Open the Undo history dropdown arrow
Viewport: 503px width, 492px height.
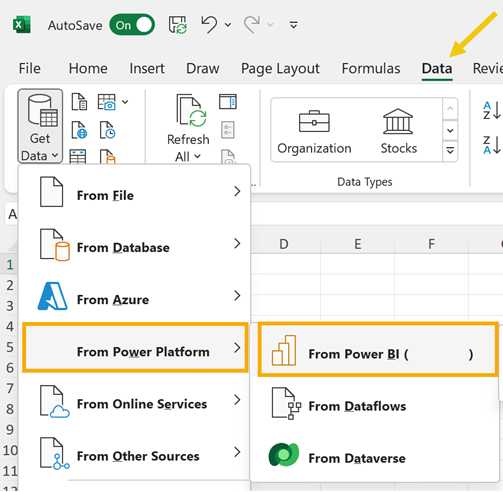click(x=228, y=25)
